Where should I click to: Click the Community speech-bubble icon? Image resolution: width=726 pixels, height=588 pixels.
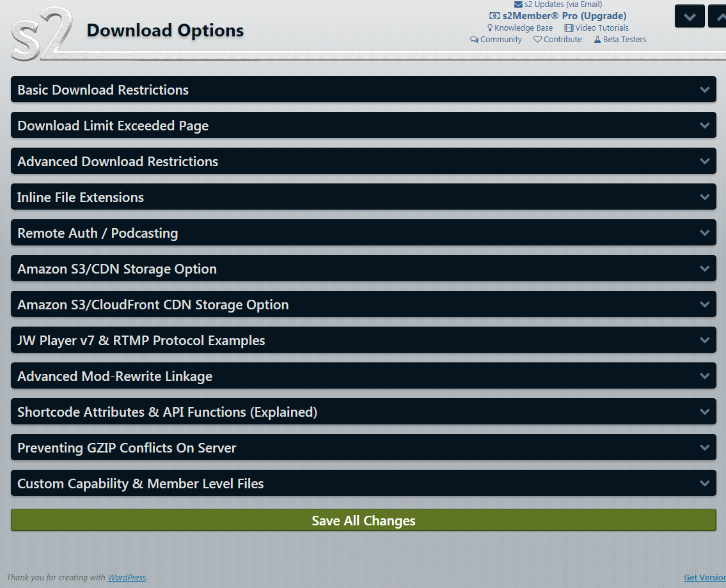[474, 39]
